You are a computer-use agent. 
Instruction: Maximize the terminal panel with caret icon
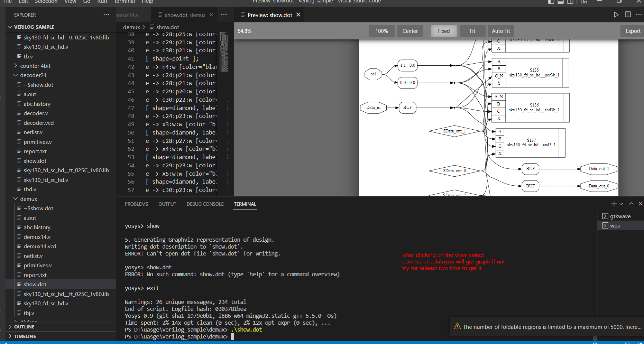(x=631, y=204)
